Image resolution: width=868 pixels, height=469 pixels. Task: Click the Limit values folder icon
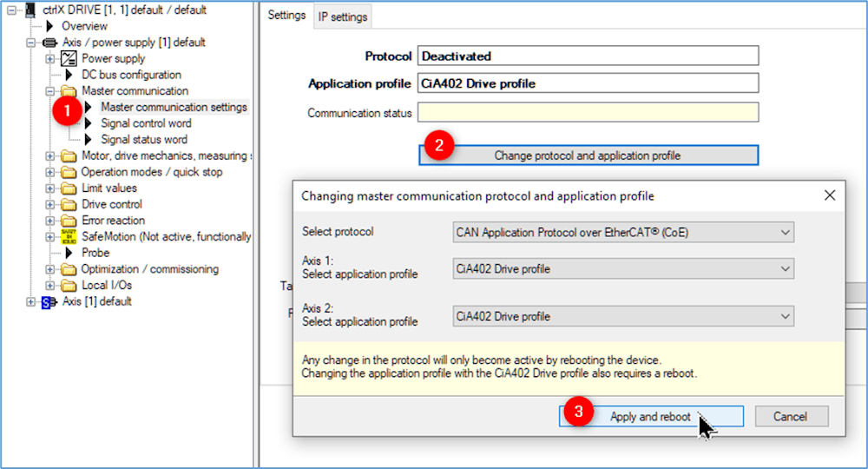click(69, 188)
